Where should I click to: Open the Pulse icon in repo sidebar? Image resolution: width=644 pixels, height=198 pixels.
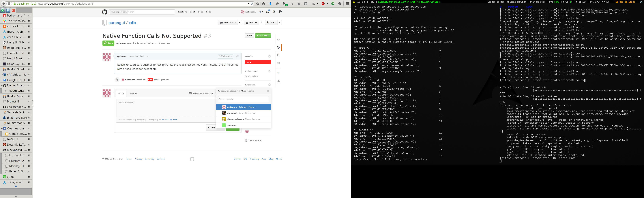coord(278,73)
